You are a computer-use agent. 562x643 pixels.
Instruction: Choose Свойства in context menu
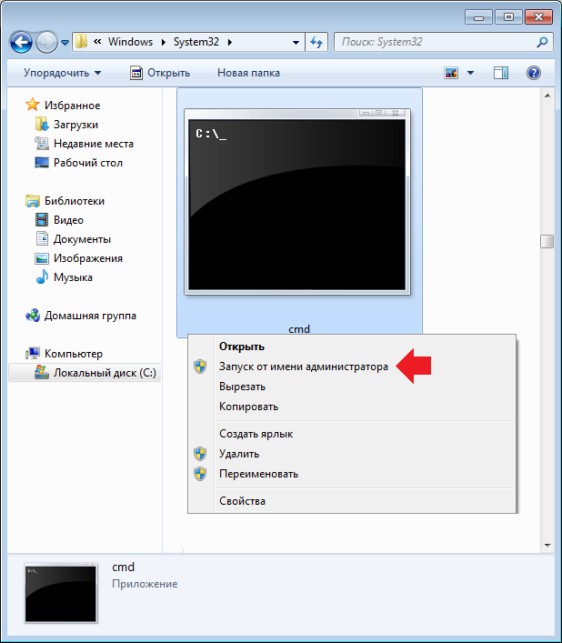(x=242, y=501)
